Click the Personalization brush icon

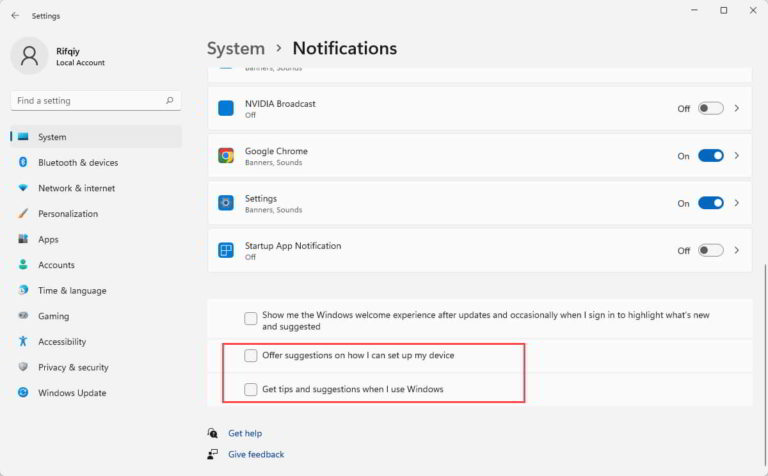[x=23, y=214]
